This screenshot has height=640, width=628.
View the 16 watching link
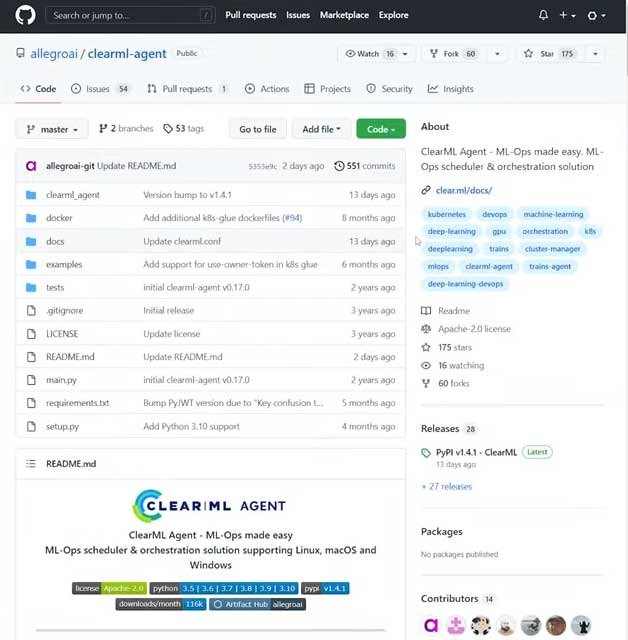(461, 365)
